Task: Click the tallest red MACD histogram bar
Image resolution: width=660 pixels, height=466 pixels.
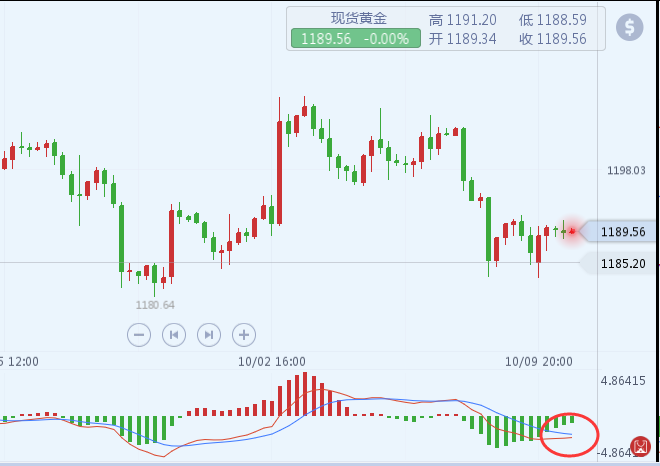Action: [303, 394]
